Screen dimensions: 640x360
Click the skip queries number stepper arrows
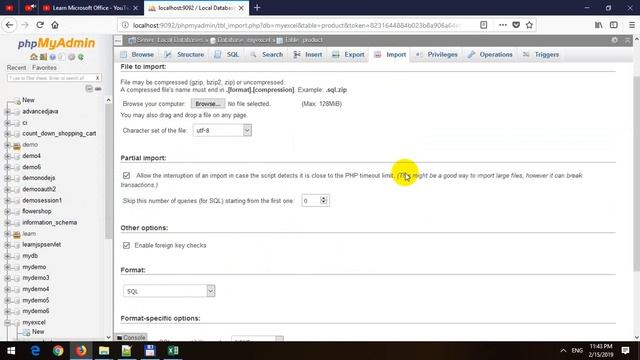[324, 200]
